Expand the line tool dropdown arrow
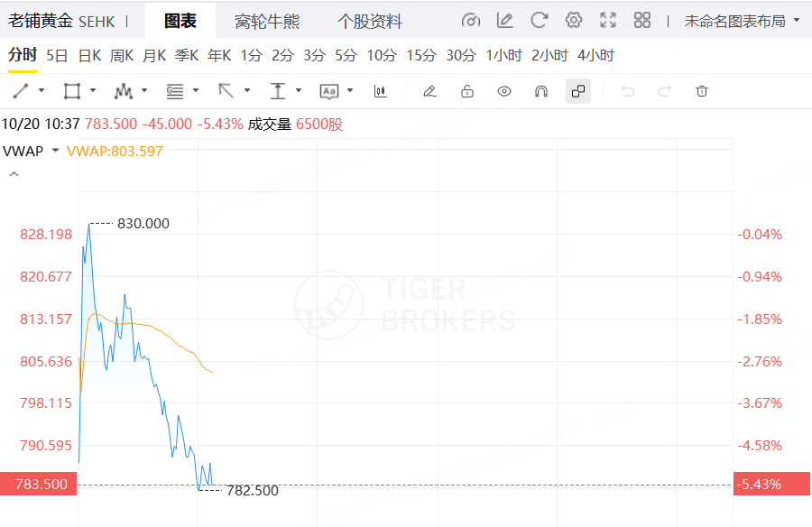 (42, 91)
